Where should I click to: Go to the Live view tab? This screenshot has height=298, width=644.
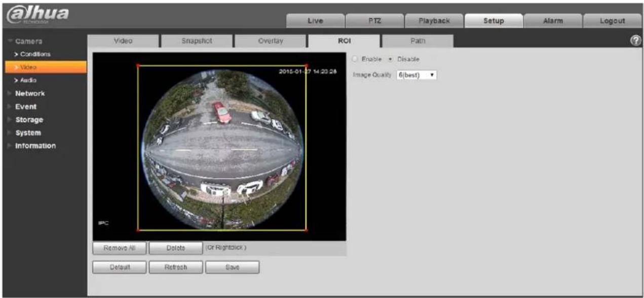tap(315, 21)
